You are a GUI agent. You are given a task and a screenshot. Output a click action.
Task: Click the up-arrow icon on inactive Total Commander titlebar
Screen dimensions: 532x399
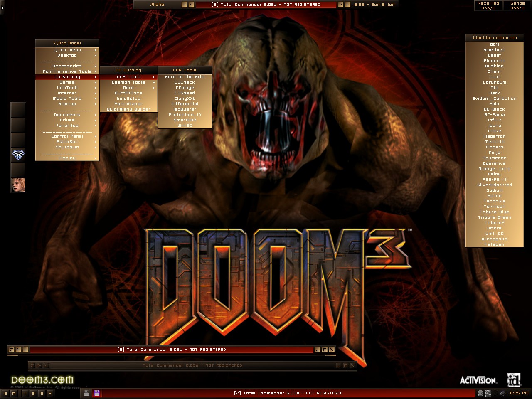46,365
